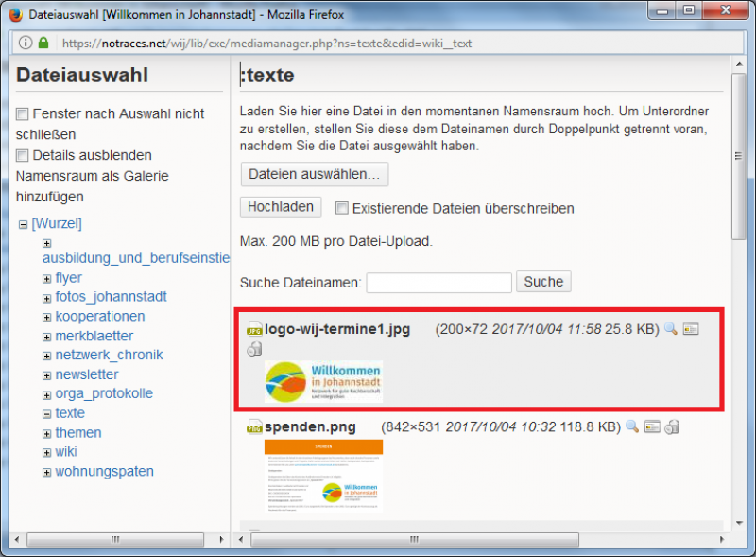Click the magnifier icon for spenden.png
The height and width of the screenshot is (557, 756).
point(632,426)
